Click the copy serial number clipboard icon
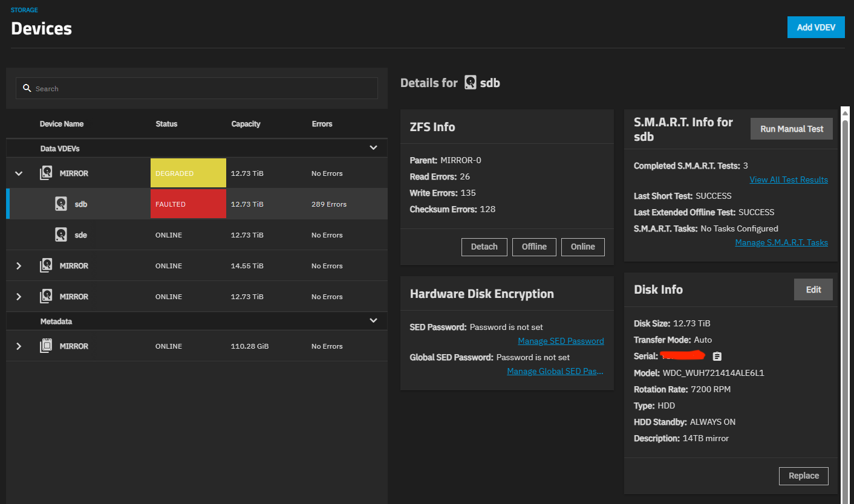The height and width of the screenshot is (504, 854). pos(717,357)
